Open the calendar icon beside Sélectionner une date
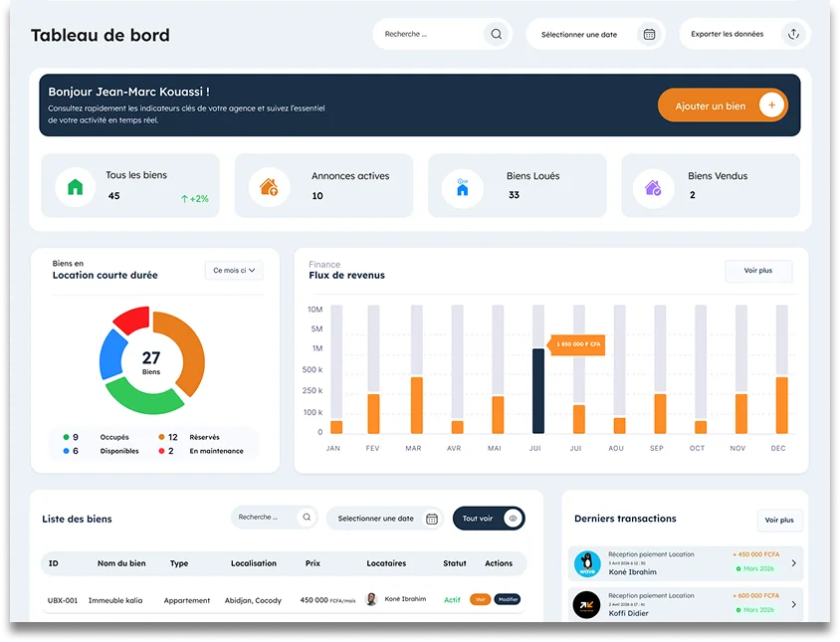The width and height of the screenshot is (840, 642). pyautogui.click(x=651, y=33)
